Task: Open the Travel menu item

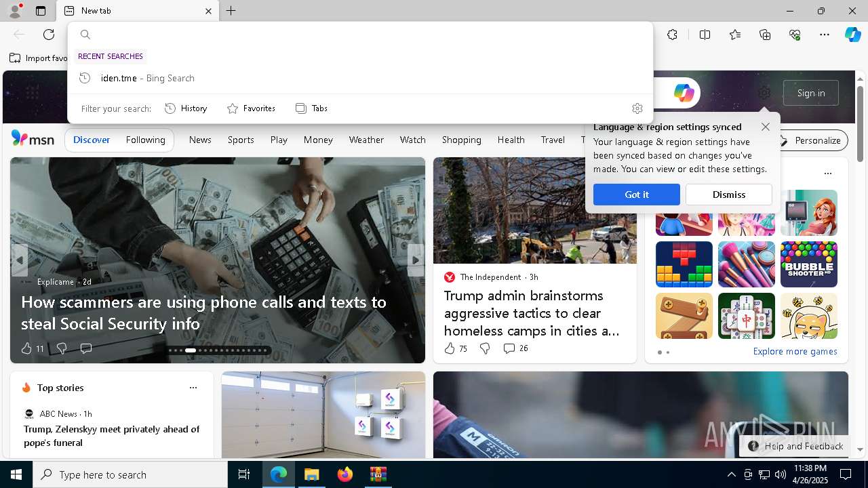Action: (x=553, y=140)
